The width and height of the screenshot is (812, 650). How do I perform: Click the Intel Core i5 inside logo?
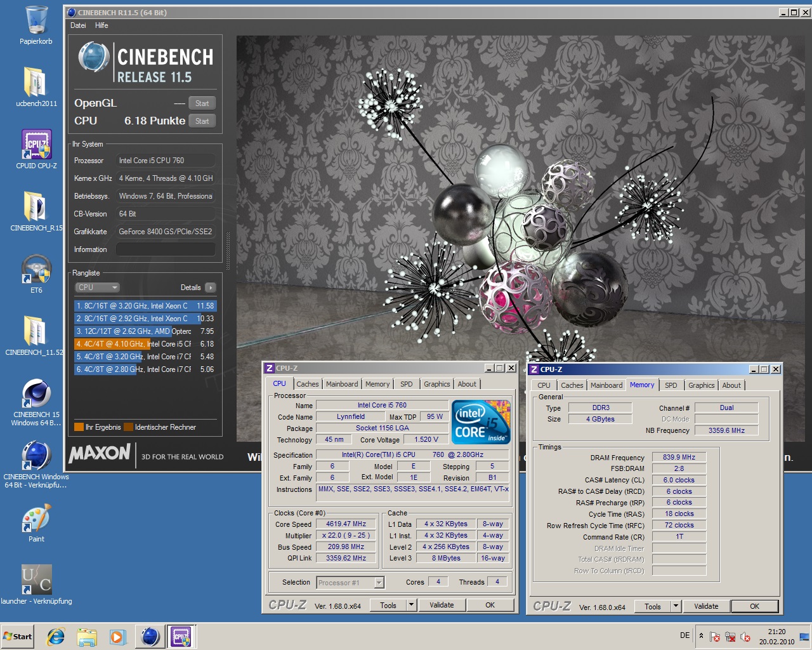click(x=482, y=421)
